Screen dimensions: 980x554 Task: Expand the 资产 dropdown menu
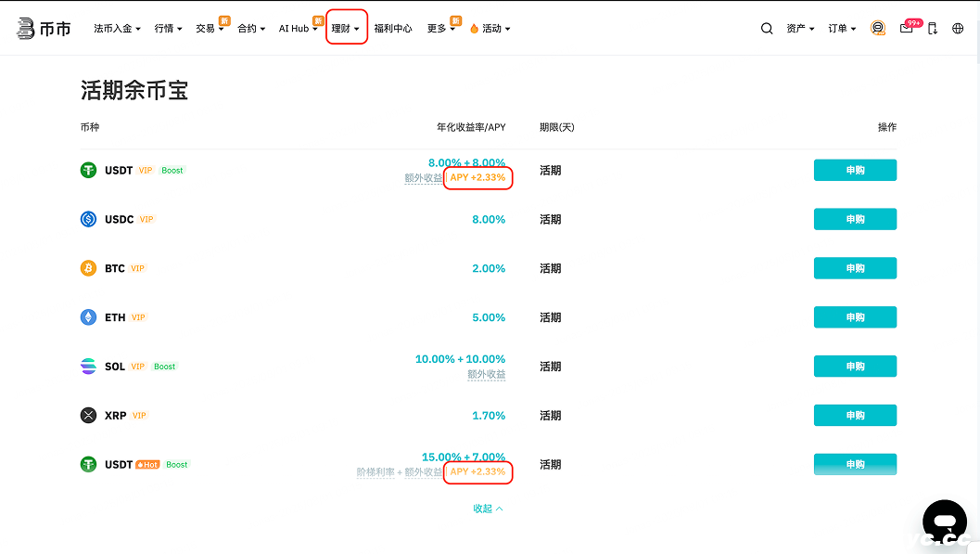pos(800,29)
